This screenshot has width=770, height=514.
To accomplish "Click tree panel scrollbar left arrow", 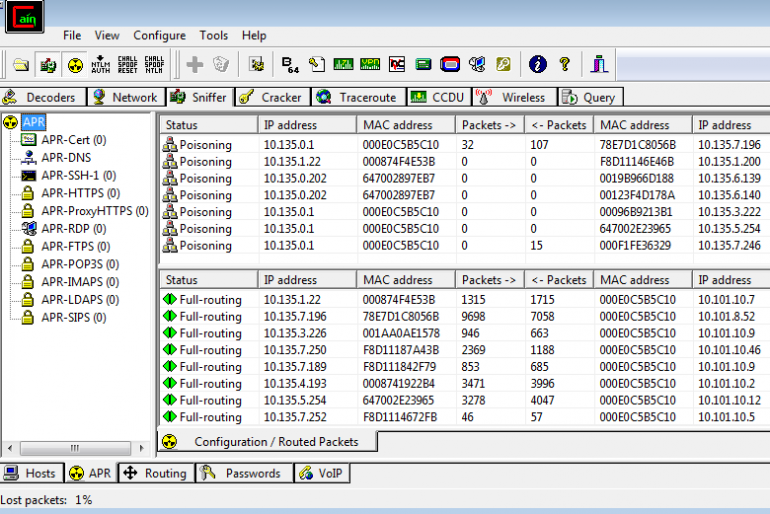I will click(10, 448).
